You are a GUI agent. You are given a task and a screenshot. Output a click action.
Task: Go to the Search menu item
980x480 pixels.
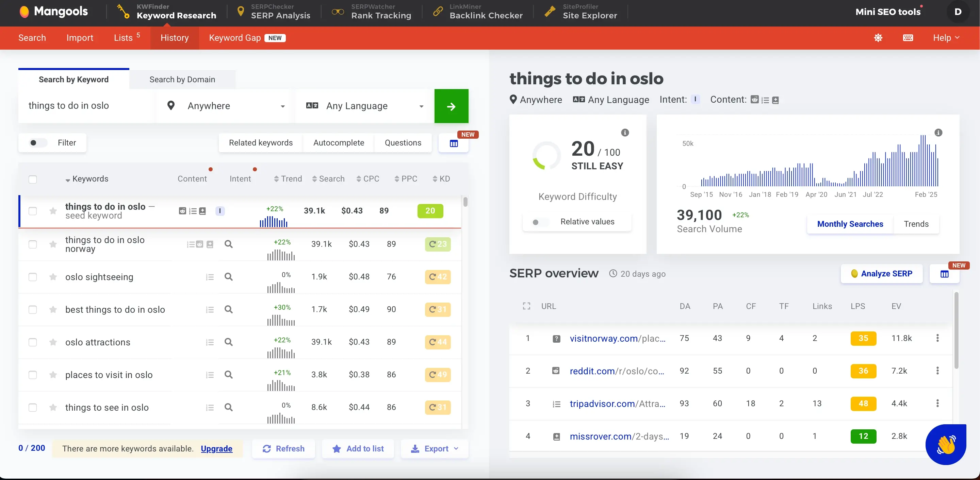32,38
